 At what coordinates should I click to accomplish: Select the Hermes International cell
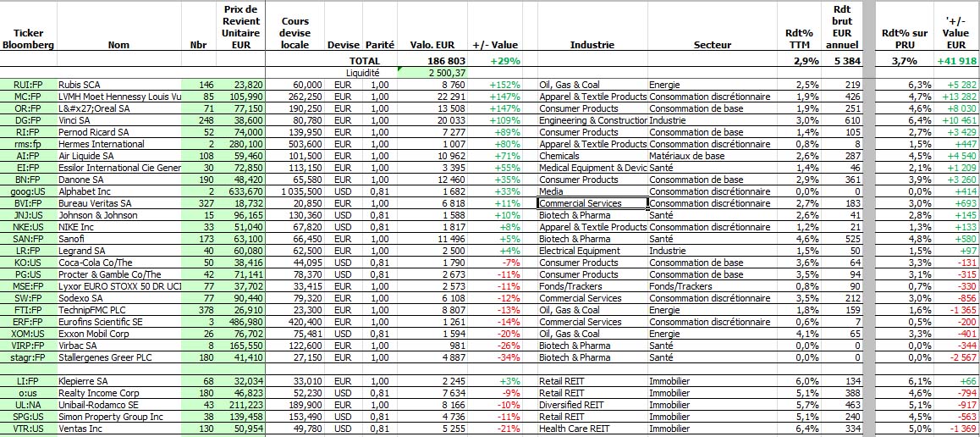click(118, 144)
